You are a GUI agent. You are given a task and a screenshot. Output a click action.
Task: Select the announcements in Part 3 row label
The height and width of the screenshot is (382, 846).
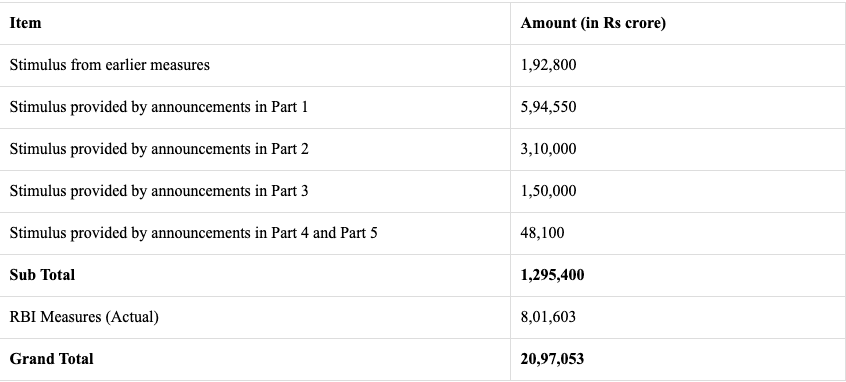coord(159,191)
